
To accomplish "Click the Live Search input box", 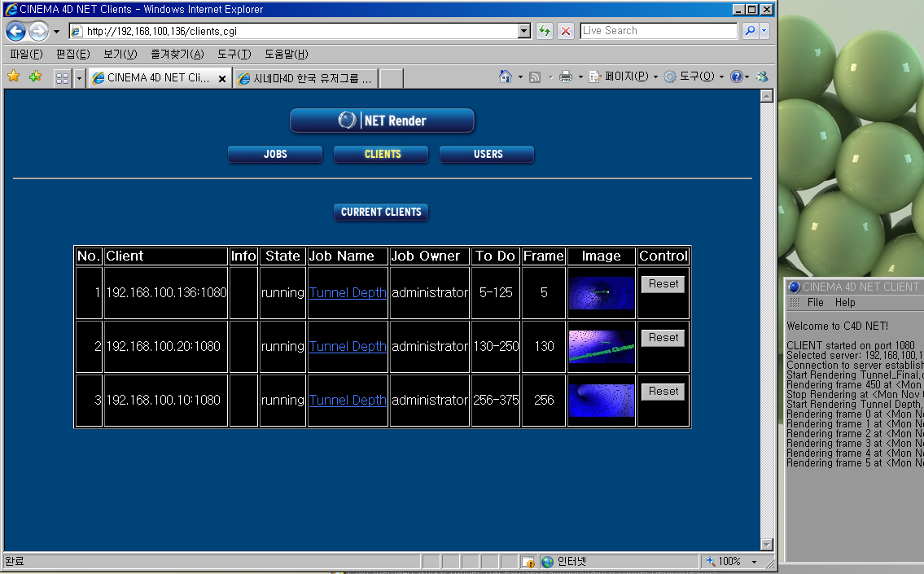I will coord(659,31).
